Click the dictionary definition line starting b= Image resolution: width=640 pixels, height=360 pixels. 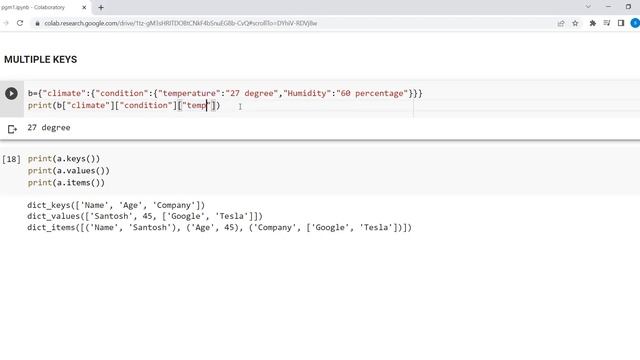coord(225,93)
